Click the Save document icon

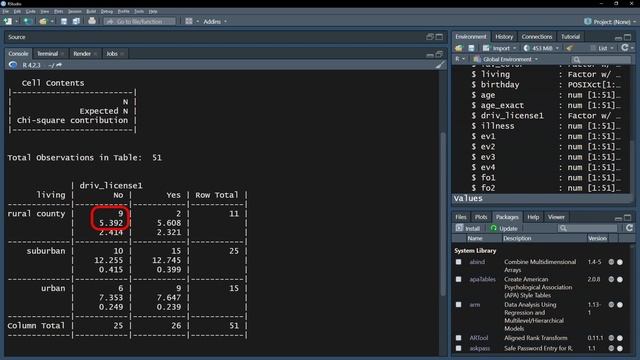[64, 21]
